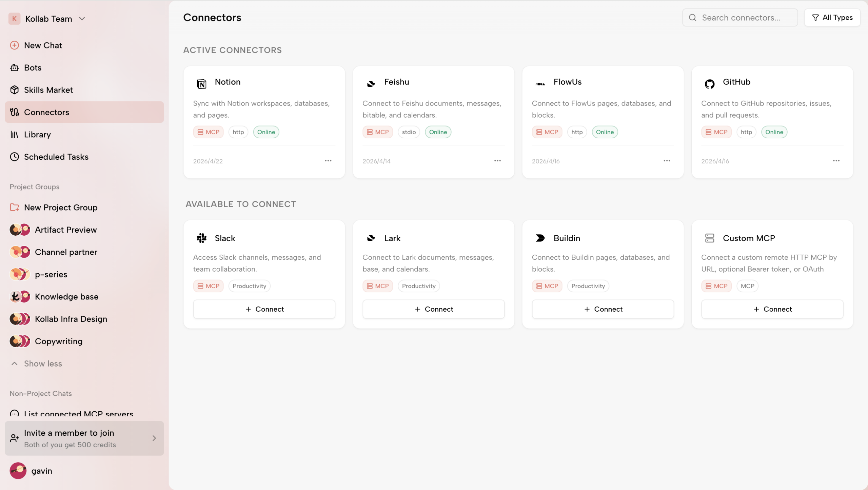Click Buildin's red MCP tag
868x490 pixels.
pyautogui.click(x=547, y=286)
